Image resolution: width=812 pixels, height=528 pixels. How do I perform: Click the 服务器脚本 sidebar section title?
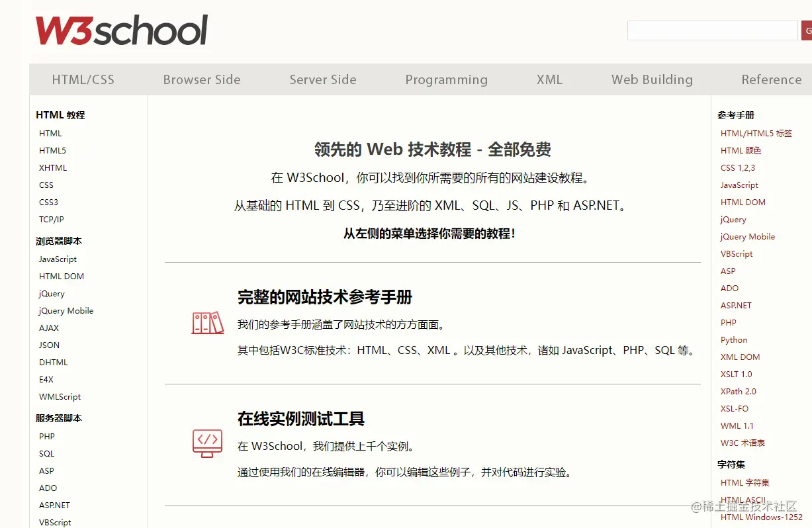(59, 418)
